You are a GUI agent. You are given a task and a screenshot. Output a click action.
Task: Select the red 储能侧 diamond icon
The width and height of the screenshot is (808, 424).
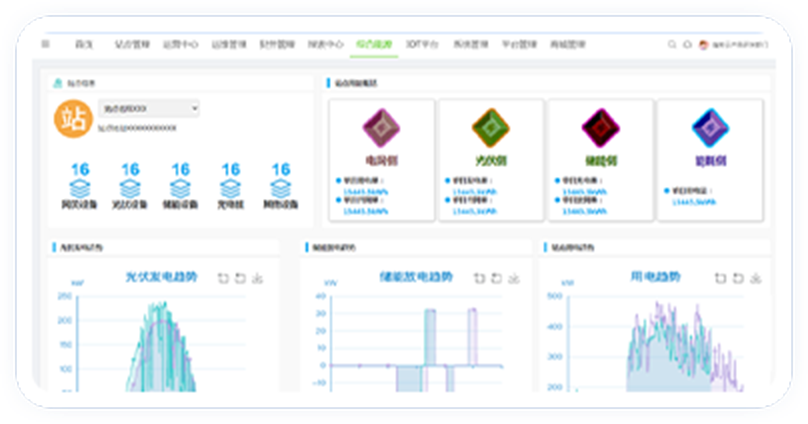click(x=600, y=128)
